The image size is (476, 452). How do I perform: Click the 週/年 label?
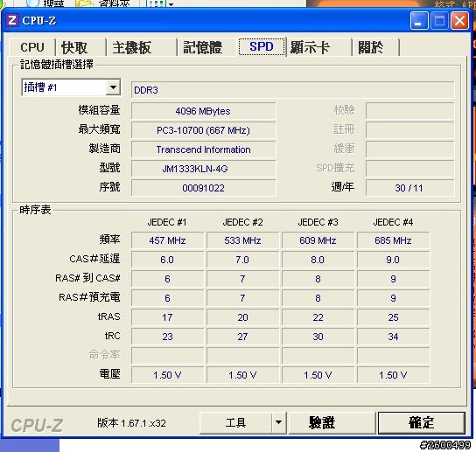[x=343, y=187]
